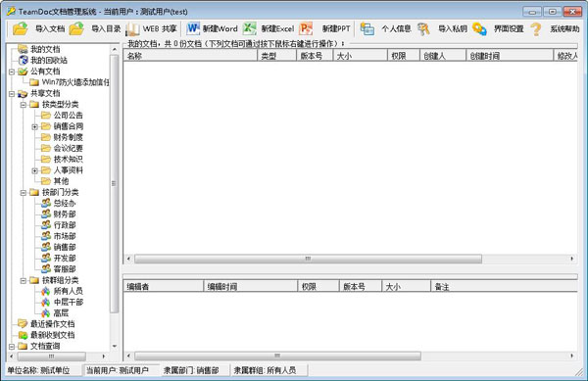588x381 pixels.
Task: Select 开发部 department
Action: (x=64, y=258)
